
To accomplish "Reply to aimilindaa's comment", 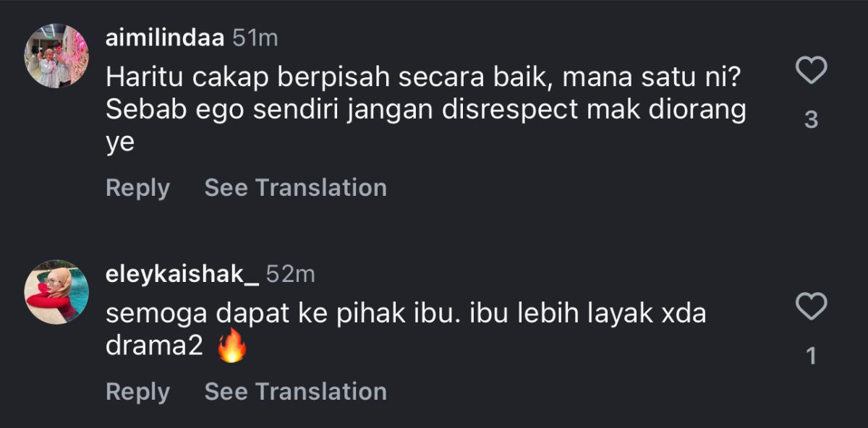I will [x=137, y=188].
